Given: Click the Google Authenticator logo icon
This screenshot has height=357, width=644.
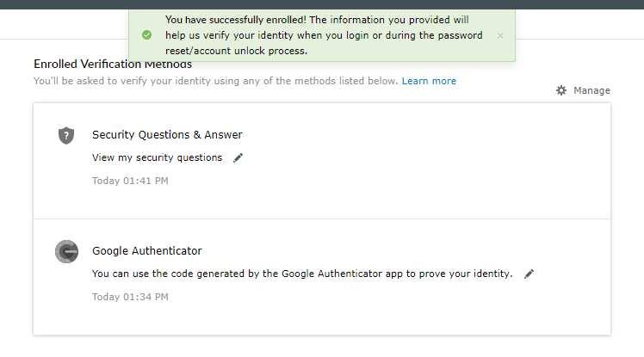Looking at the screenshot, I should 66,251.
